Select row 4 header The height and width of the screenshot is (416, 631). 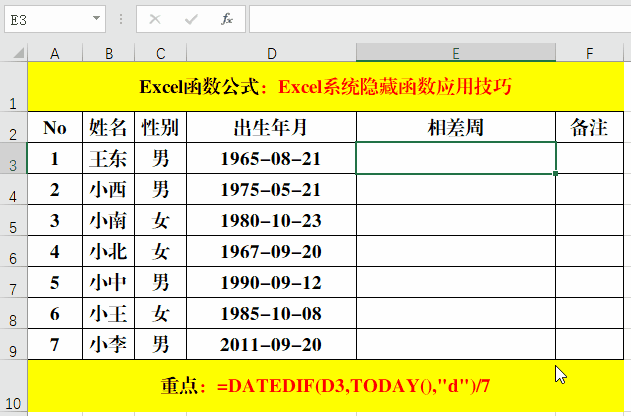(13, 189)
